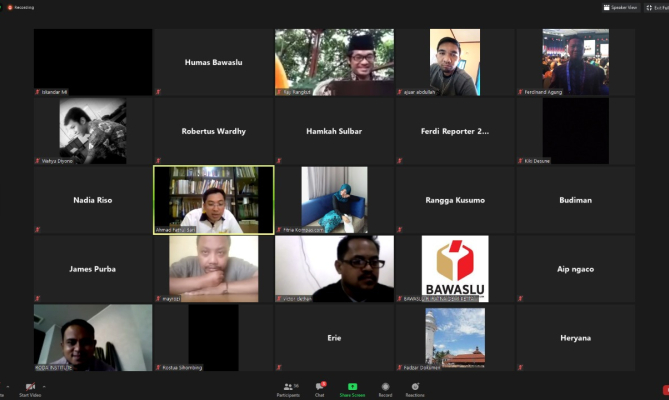This screenshot has height=400, width=669.
Task: Click the Nadia Riso participant tile
Action: pyautogui.click(x=92, y=200)
